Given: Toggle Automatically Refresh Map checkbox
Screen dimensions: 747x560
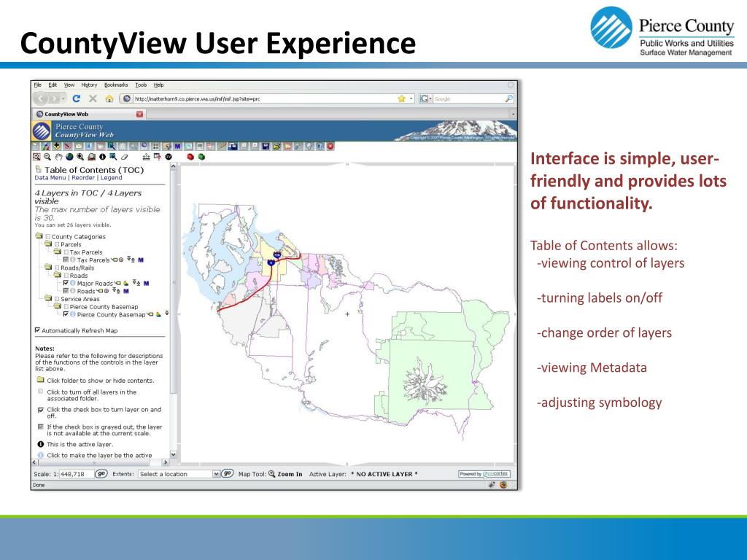Looking at the screenshot, I should (38, 330).
